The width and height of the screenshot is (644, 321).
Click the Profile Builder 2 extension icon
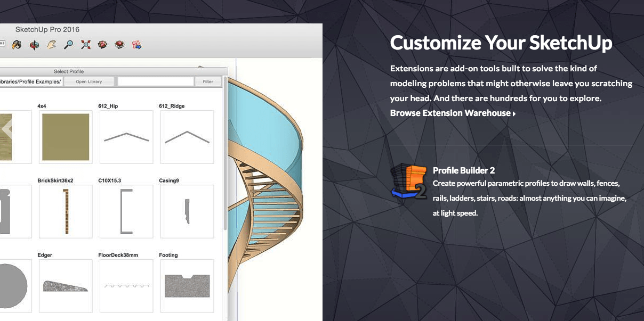point(408,181)
